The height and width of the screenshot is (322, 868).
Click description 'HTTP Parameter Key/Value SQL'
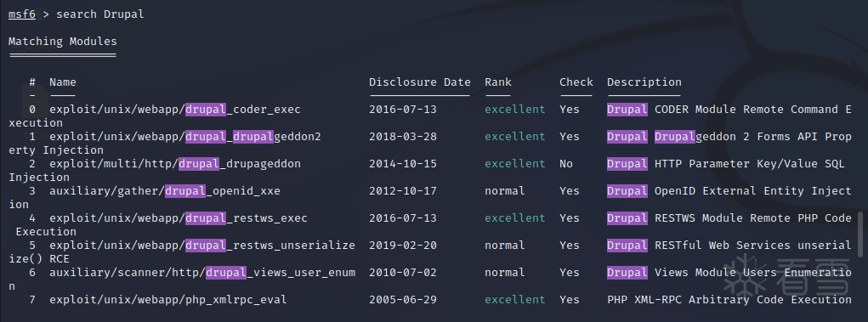click(x=750, y=164)
